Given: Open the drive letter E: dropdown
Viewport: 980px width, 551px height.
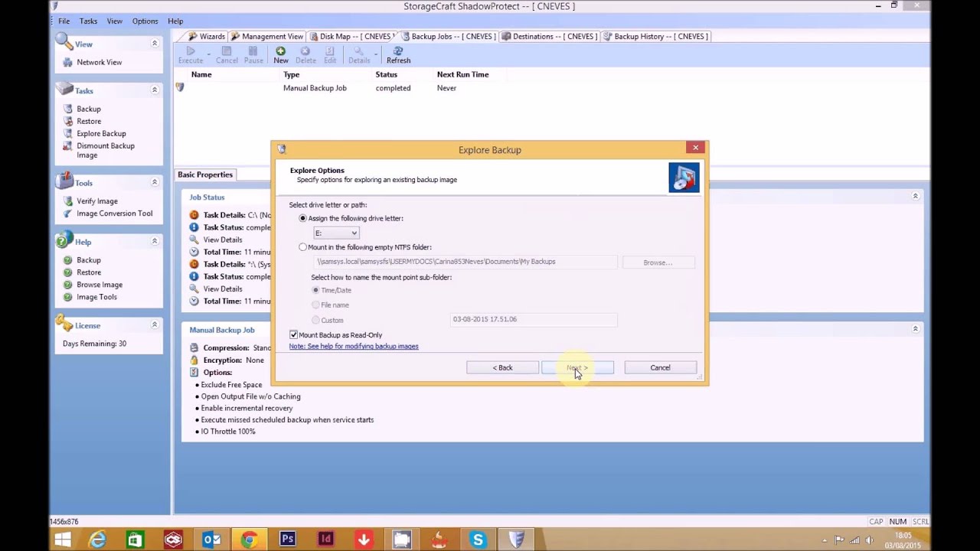Looking at the screenshot, I should point(336,233).
